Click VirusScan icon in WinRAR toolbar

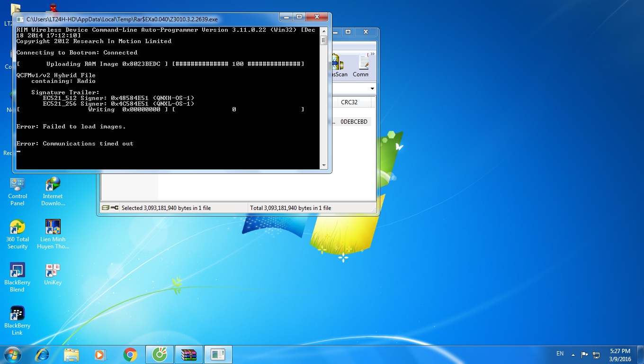pos(339,66)
